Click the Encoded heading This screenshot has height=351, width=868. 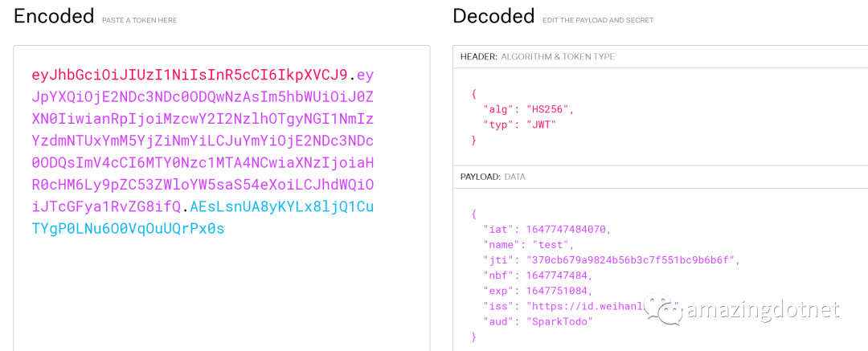tap(54, 16)
